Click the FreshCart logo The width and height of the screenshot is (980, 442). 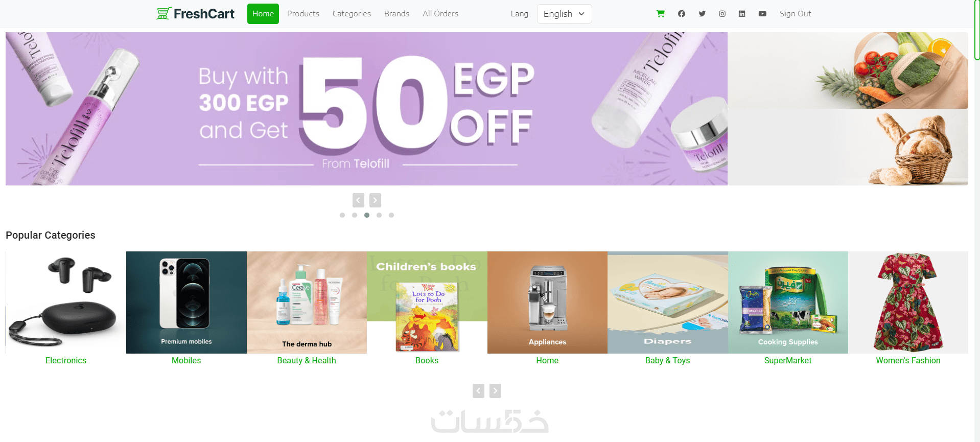195,14
